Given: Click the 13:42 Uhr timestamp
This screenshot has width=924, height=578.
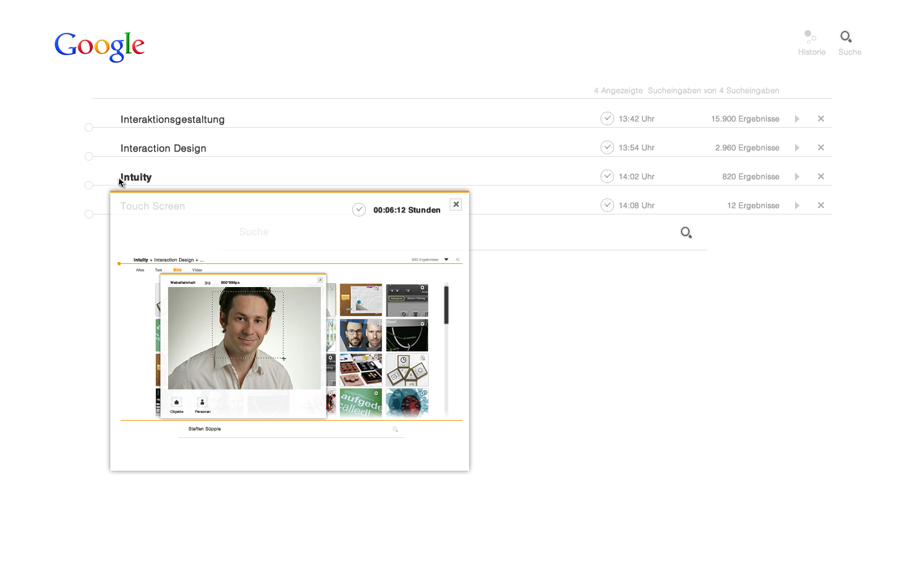Looking at the screenshot, I should (637, 119).
